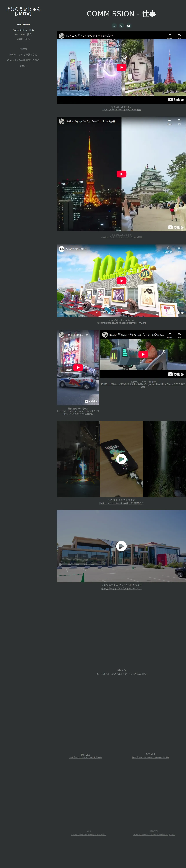Play the OPAM10周年動画 video
This screenshot has width=186, height=868.
tap(122, 281)
